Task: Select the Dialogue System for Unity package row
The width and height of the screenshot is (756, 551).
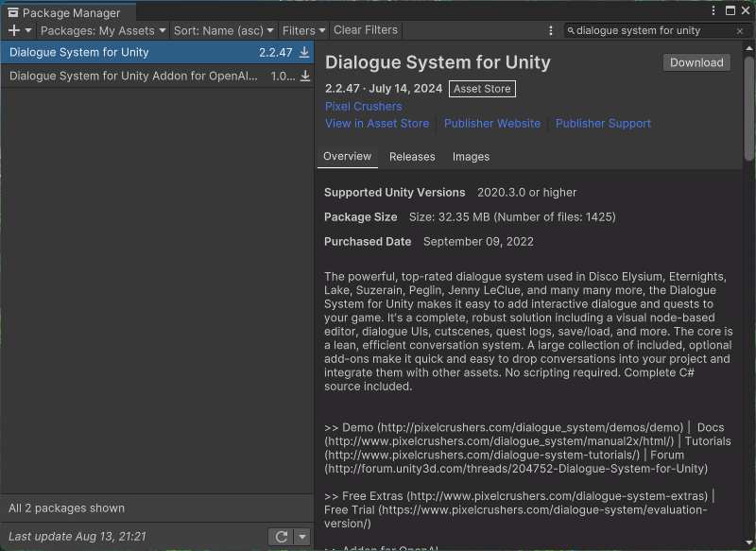Action: [157, 53]
